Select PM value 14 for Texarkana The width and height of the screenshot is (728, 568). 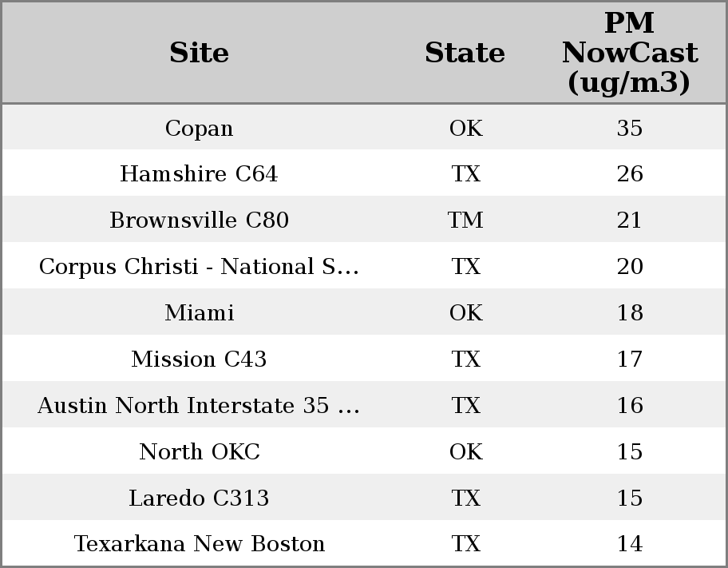(629, 544)
